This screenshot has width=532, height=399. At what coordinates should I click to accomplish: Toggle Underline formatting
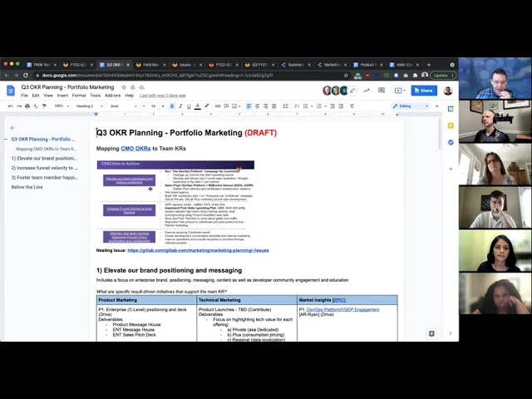[x=189, y=106]
